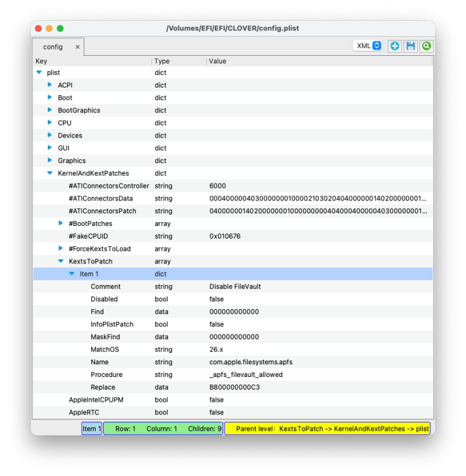Select the AppleIntelCPUPM key
The width and height of the screenshot is (466, 476).
point(96,400)
